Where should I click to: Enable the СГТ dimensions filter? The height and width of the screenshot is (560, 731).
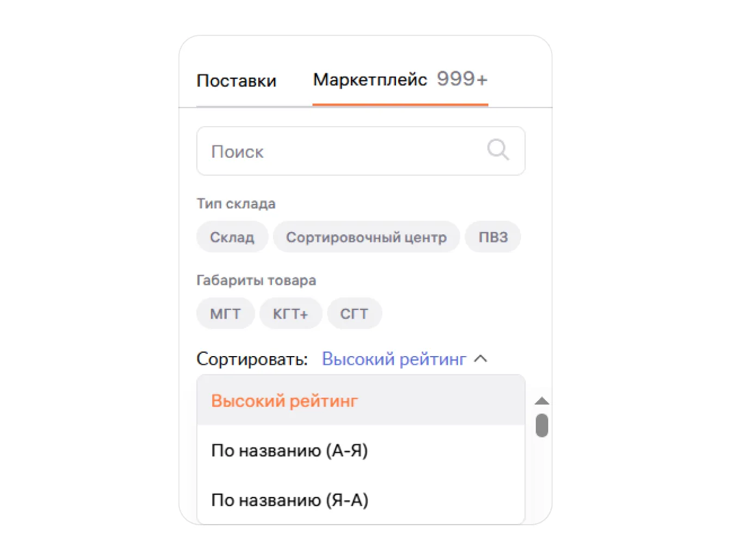click(x=354, y=314)
